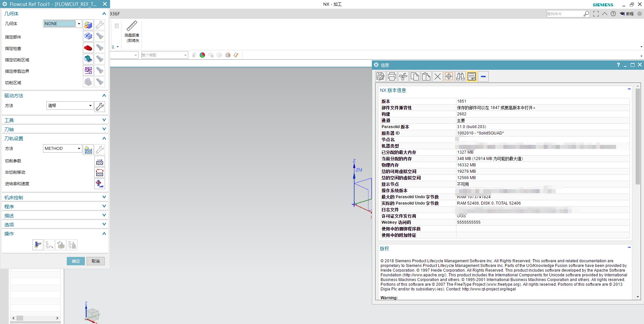Viewport: 644px width, 324px height.
Task: Click the new geometry icon beside NONE
Action: coord(88,25)
